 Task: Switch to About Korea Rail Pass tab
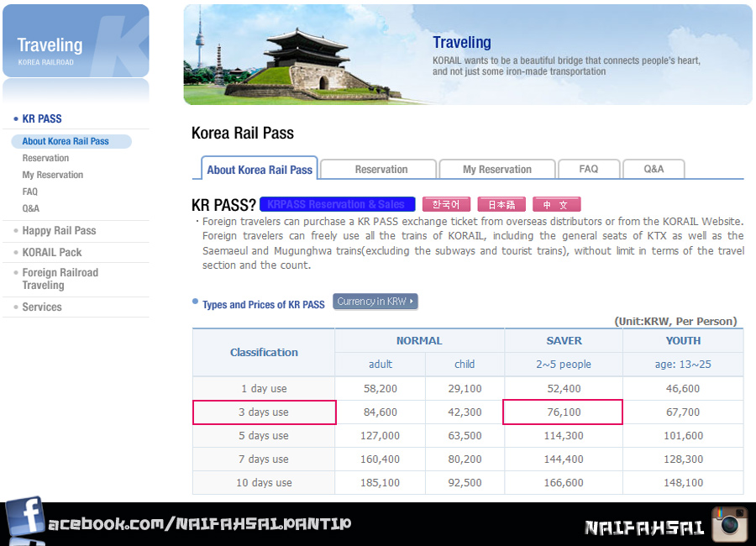(260, 168)
